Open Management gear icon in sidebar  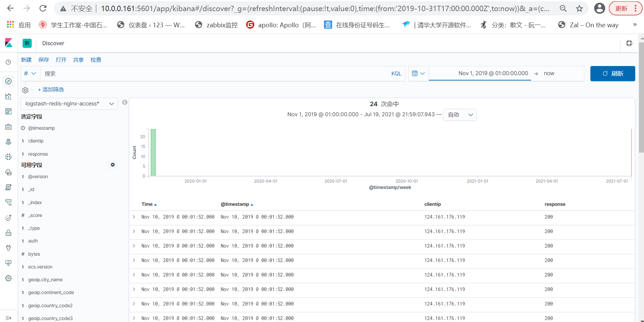coord(8,278)
